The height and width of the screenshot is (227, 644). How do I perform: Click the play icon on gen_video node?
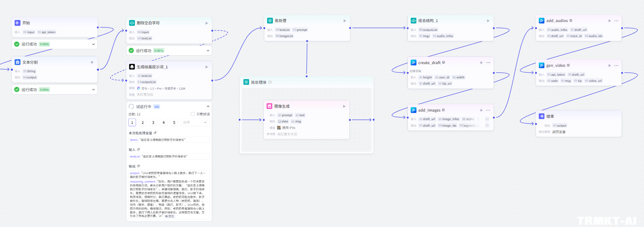click(610, 66)
